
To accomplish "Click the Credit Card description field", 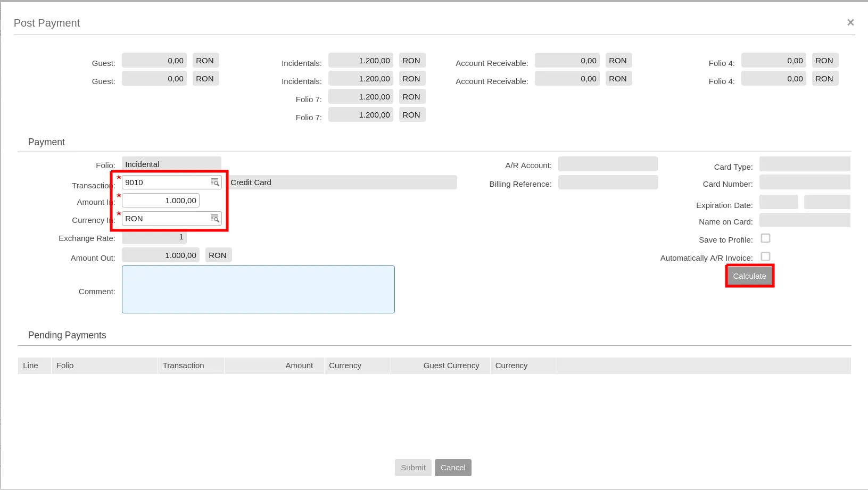I will point(342,182).
